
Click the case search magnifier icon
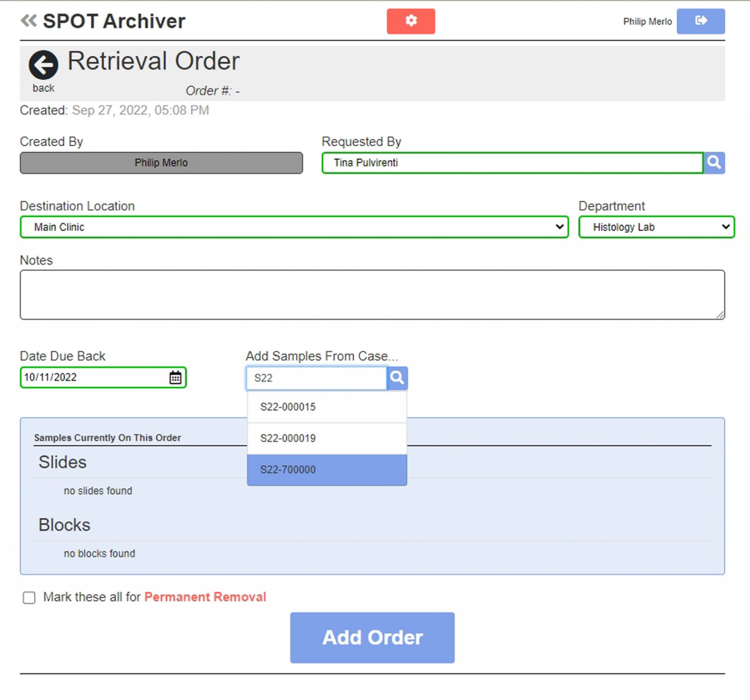click(x=397, y=378)
